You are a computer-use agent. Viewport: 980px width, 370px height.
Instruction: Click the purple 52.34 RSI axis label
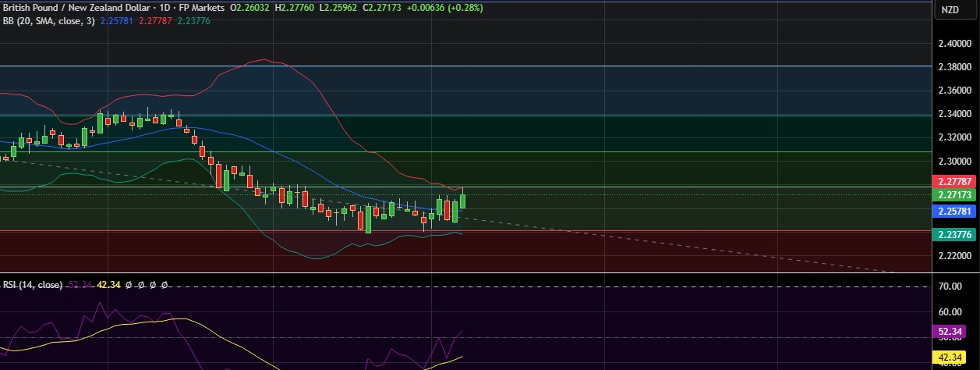point(950,331)
